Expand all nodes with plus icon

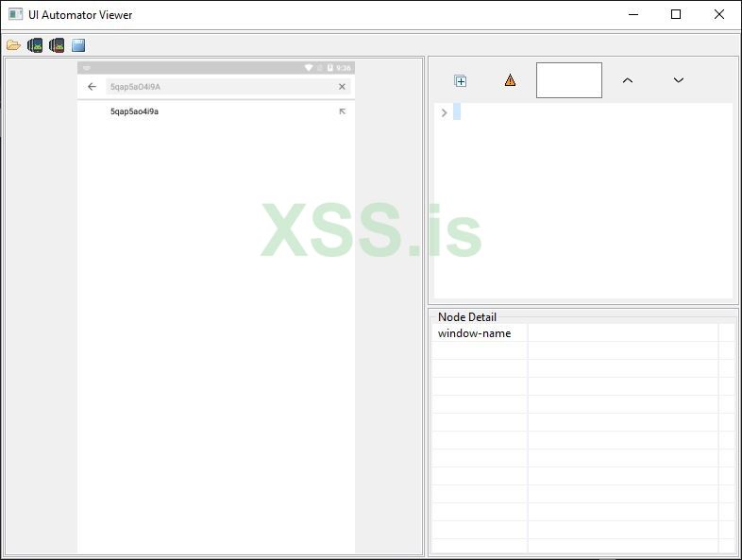[x=461, y=81]
